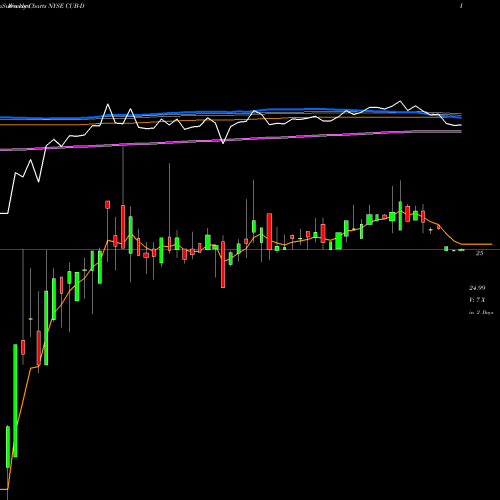Click the first green candle at the chart's left edge
The height and width of the screenshot is (500, 500).
tap(8, 447)
